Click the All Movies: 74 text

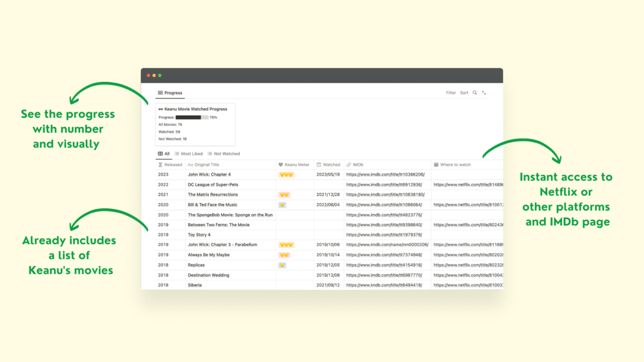tap(170, 125)
